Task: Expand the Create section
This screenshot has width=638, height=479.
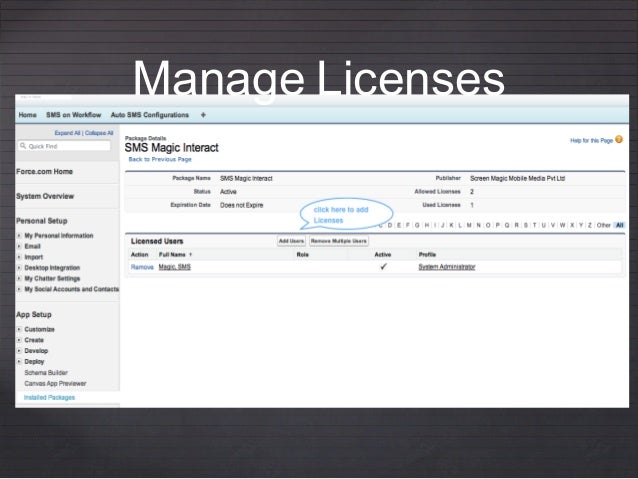Action: point(19,340)
